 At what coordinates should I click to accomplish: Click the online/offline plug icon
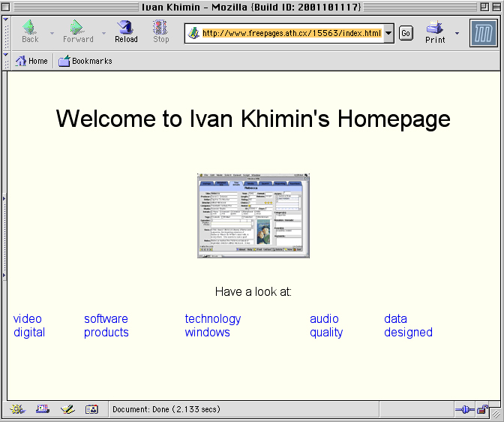pyautogui.click(x=465, y=410)
